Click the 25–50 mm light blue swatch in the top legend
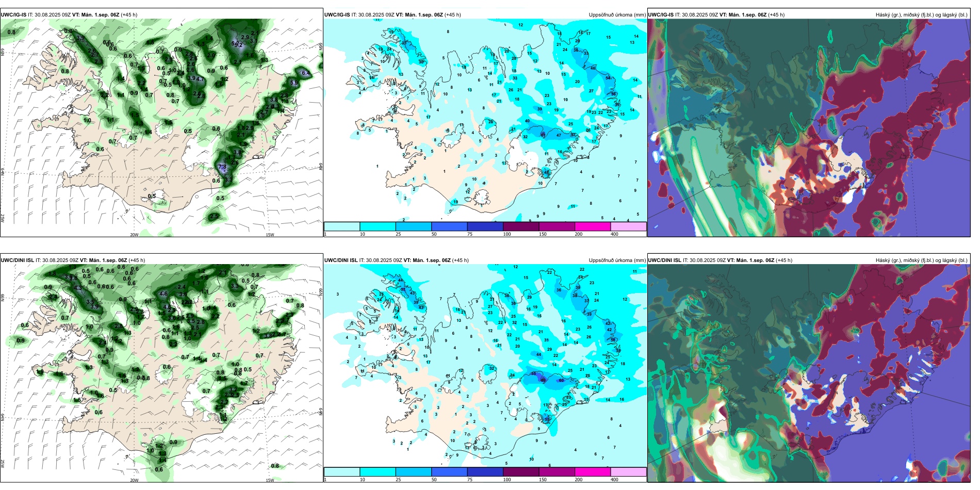This screenshot has width=980, height=490. (414, 226)
